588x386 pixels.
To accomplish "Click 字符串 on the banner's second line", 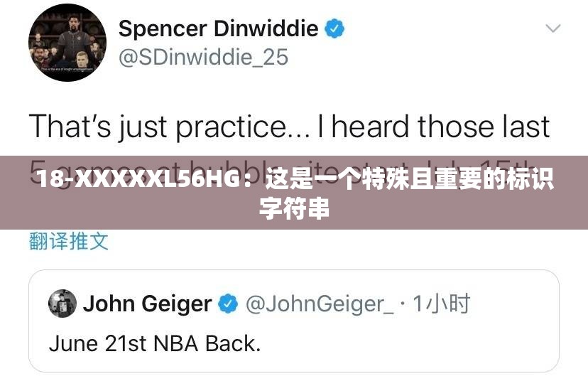I will pyautogui.click(x=295, y=208).
